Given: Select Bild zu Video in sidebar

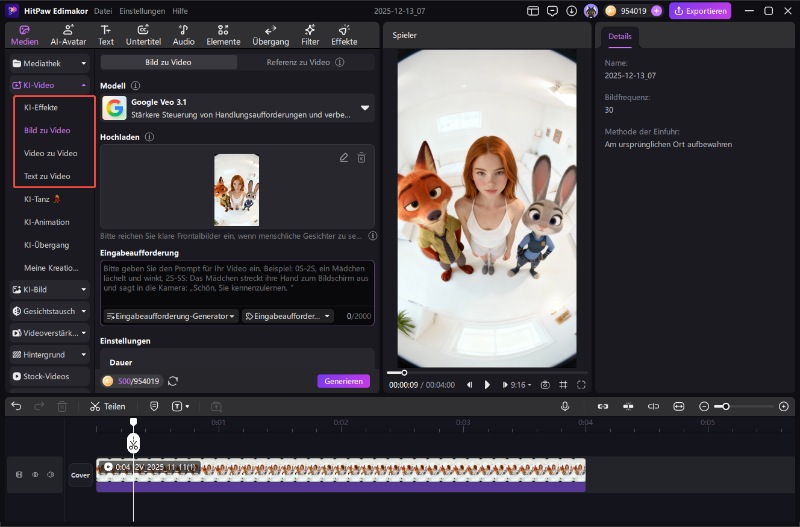Looking at the screenshot, I should (x=47, y=130).
